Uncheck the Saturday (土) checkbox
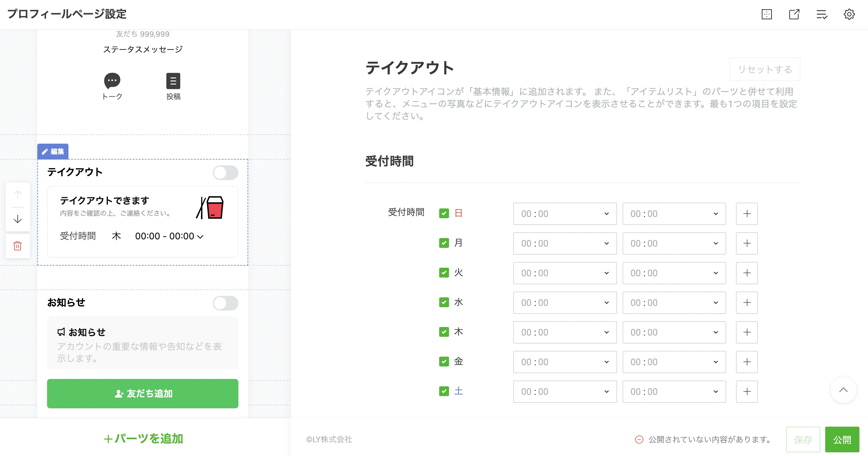This screenshot has height=456, width=868. coord(444,391)
